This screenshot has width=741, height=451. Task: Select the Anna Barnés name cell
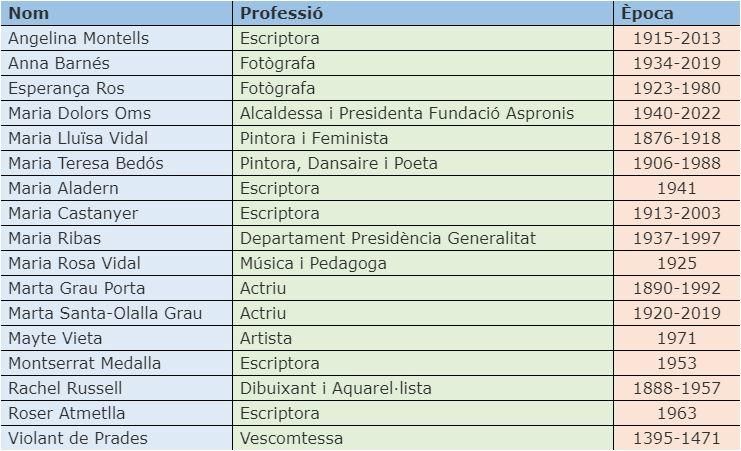tap(116, 63)
